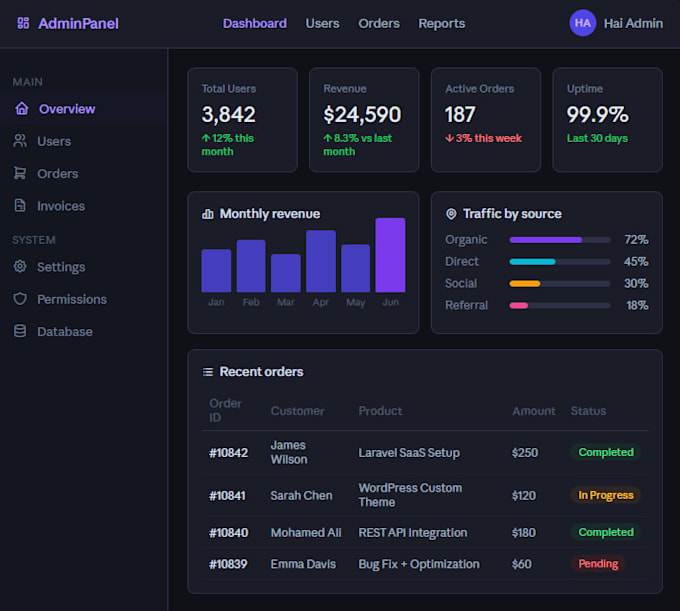Click the highlighted Jun revenue bar
Viewport: 680px width, 611px height.
coord(390,255)
